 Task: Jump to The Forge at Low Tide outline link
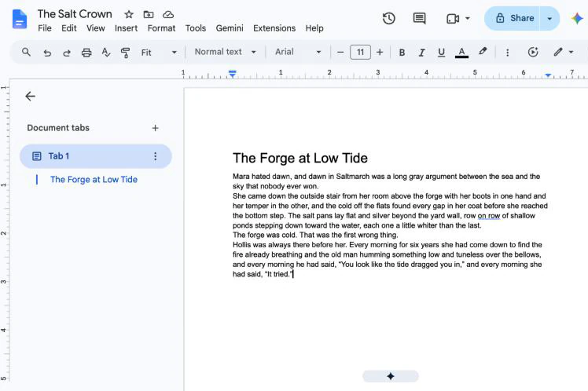coord(94,179)
